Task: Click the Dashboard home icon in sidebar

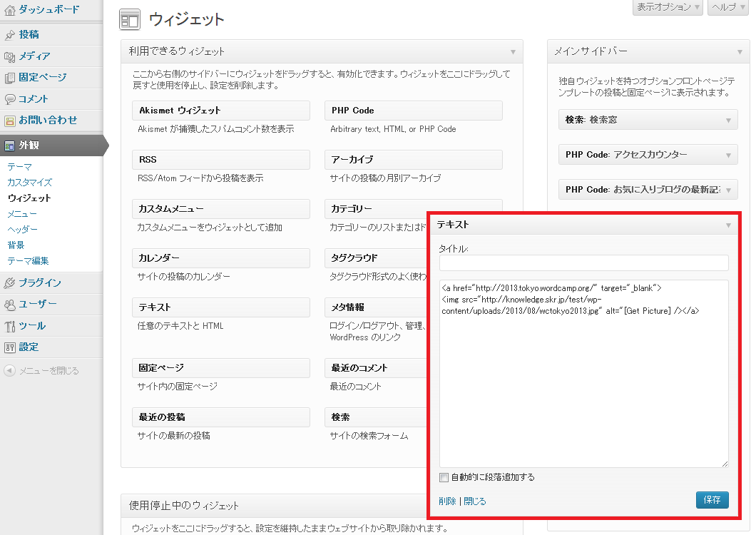Action: coord(10,10)
